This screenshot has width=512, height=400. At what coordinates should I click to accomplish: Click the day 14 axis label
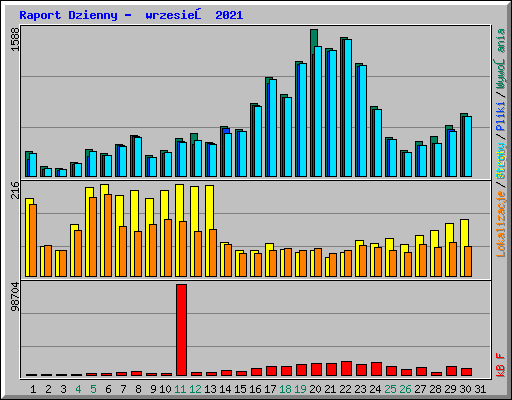pos(225,389)
